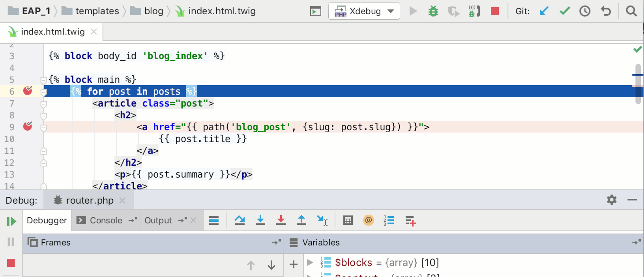The height and width of the screenshot is (277, 644).
Task: Commit changes with the Git checkmark
Action: 565,11
